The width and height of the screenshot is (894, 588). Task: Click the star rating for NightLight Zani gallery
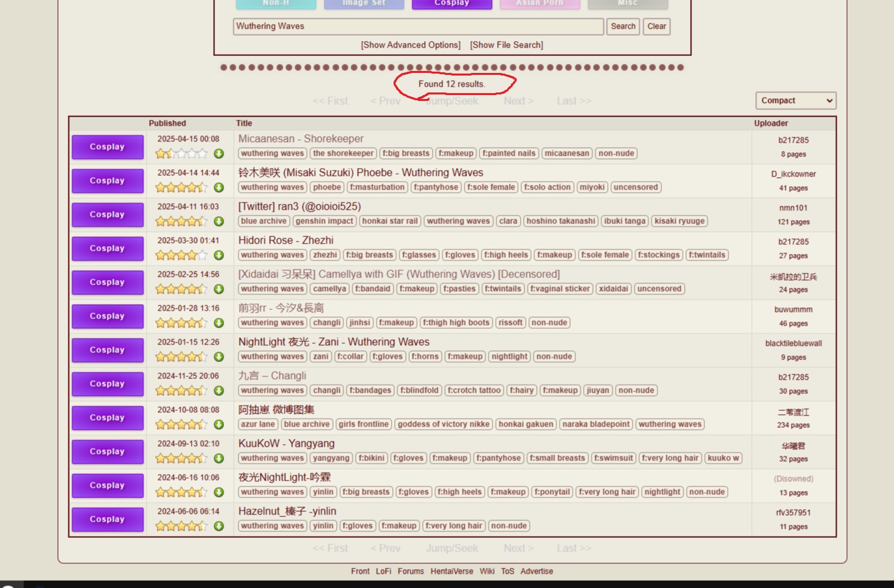coord(181,357)
